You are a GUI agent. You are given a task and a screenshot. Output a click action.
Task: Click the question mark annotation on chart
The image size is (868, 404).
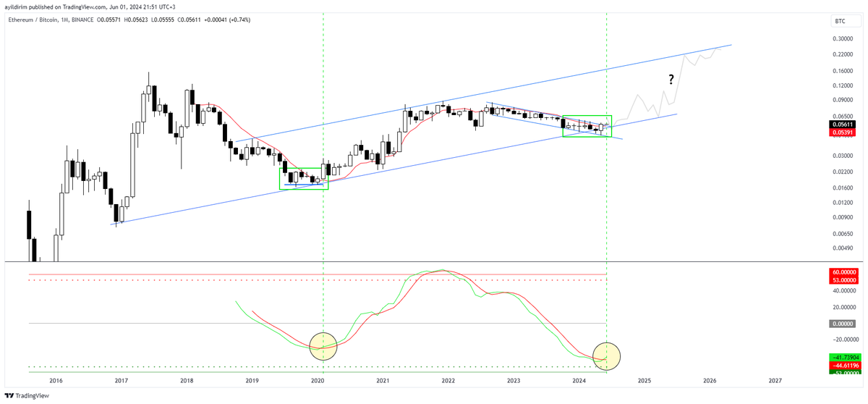[671, 80]
